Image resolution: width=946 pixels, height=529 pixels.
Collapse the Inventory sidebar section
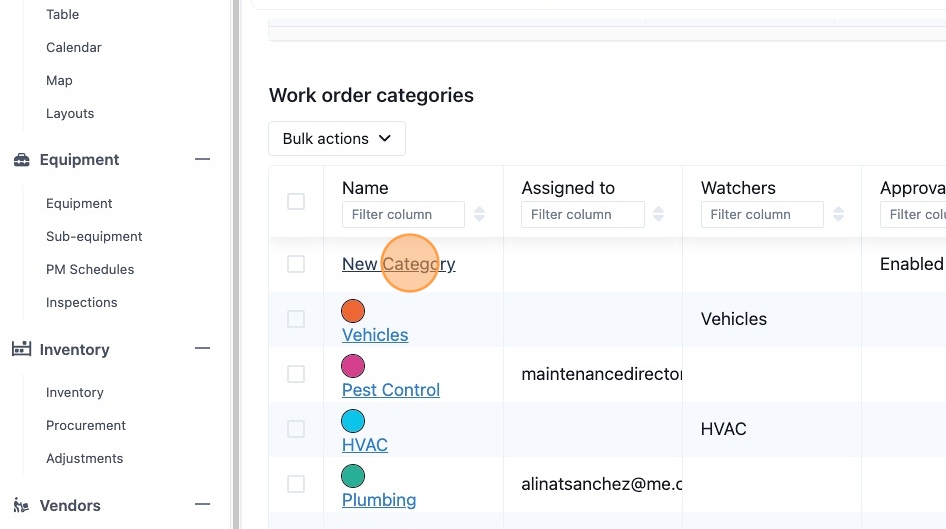tap(203, 348)
